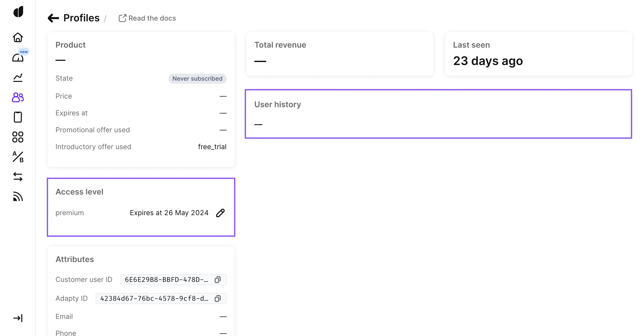
Task: Open the analytics chart icon
Action: pos(18,78)
